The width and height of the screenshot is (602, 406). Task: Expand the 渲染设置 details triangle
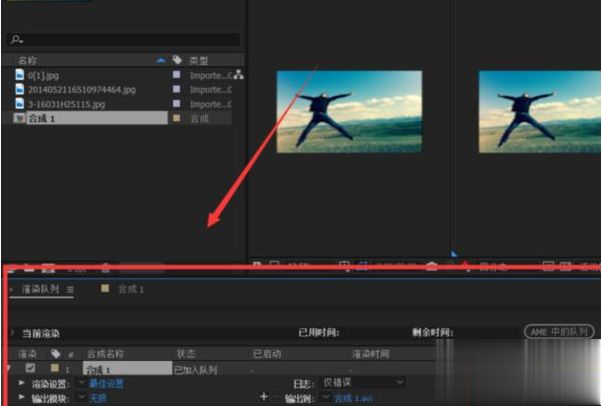[22, 383]
